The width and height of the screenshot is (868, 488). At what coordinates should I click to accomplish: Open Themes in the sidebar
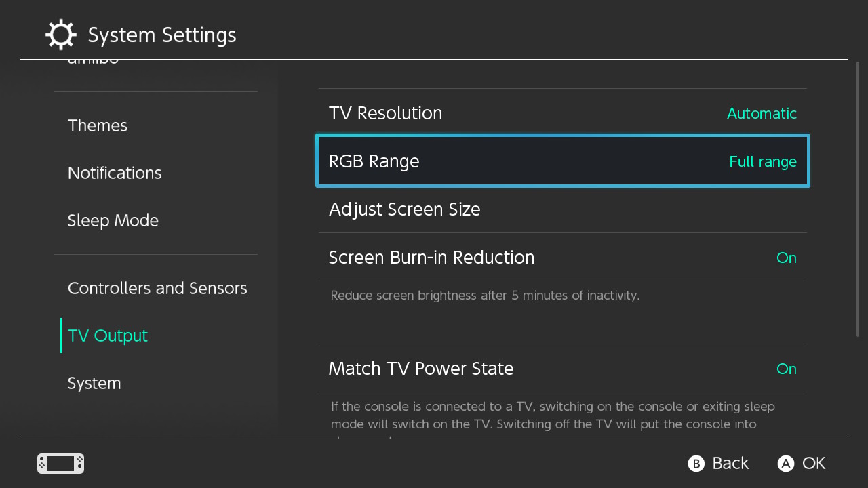coord(98,125)
